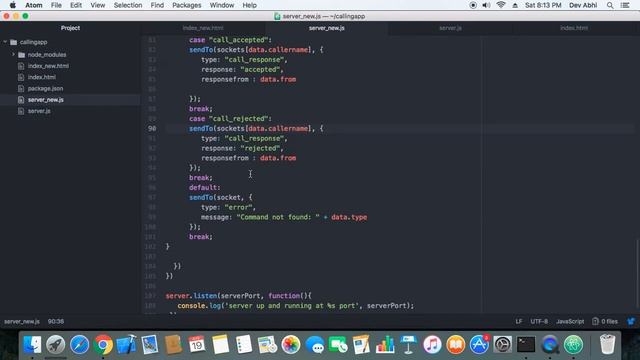This screenshot has height=360, width=640.
Task: Open Reminders app in the dock
Action: click(x=244, y=345)
